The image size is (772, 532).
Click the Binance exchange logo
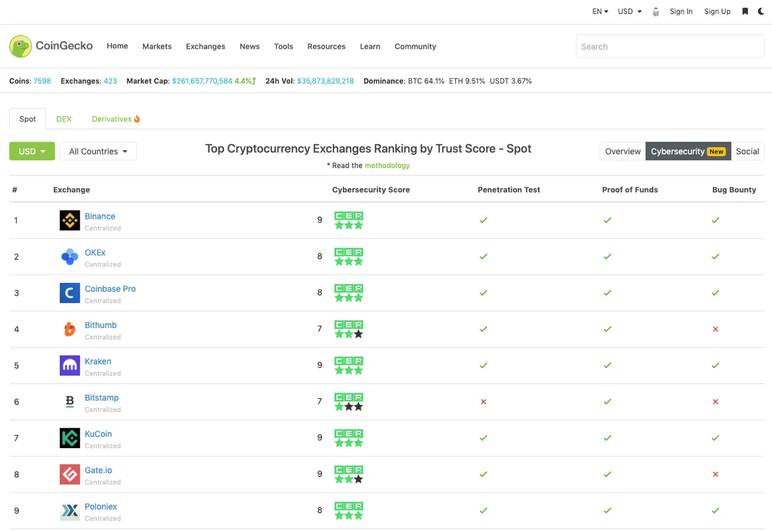pos(70,220)
